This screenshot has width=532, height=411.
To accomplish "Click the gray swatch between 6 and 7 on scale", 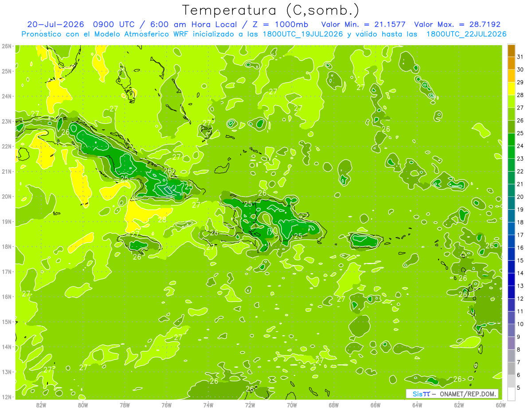I will click(x=511, y=368).
